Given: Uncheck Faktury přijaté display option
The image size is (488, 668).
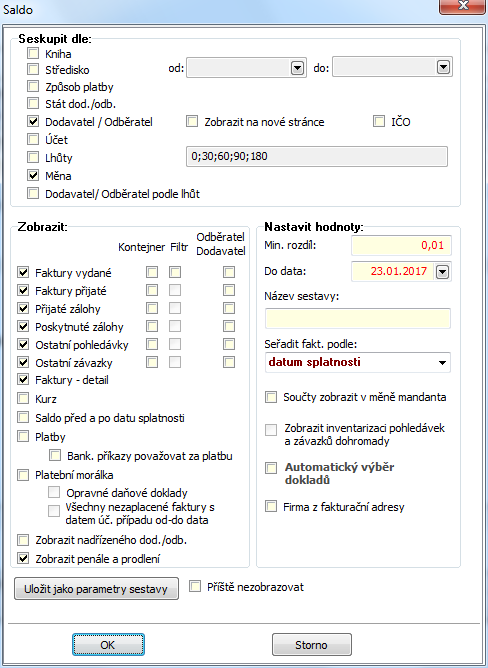Looking at the screenshot, I should pyautogui.click(x=23, y=291).
